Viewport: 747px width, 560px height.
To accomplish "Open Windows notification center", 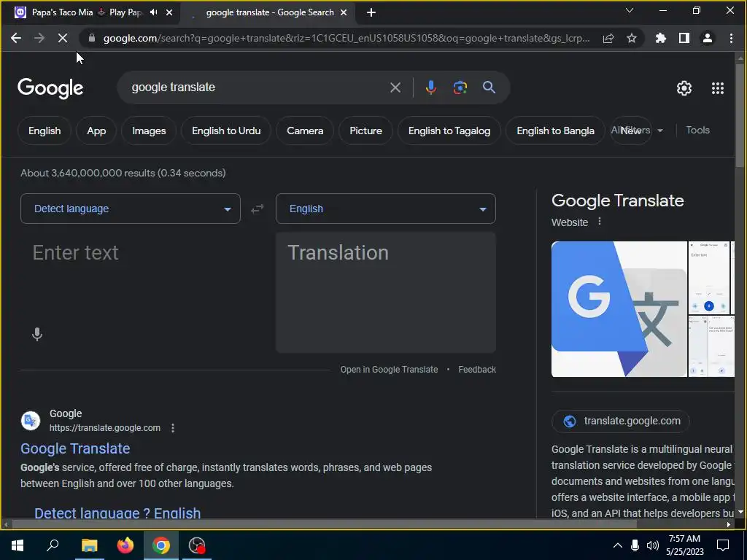I will (x=723, y=545).
